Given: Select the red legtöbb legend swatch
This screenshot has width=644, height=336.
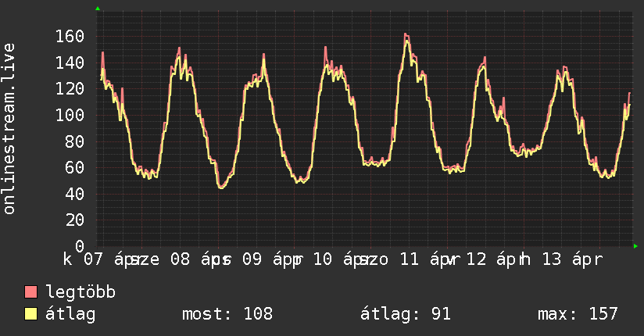Looking at the screenshot, I should (x=31, y=293).
